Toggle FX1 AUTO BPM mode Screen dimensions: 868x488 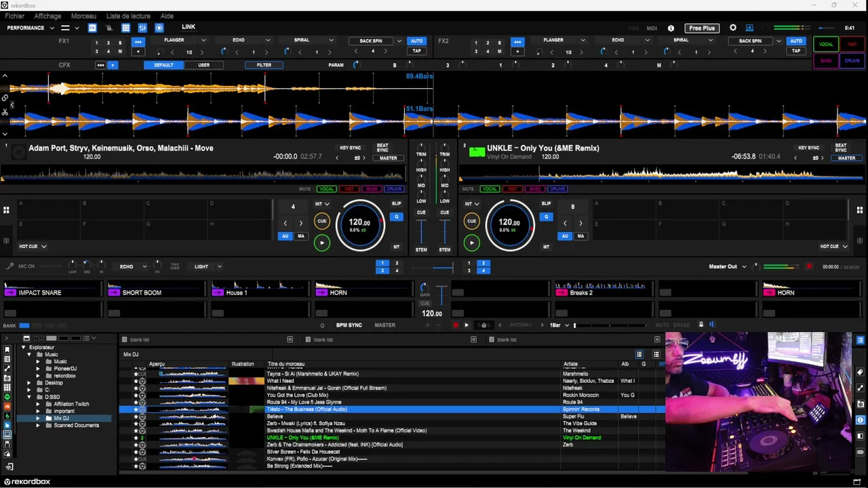416,41
